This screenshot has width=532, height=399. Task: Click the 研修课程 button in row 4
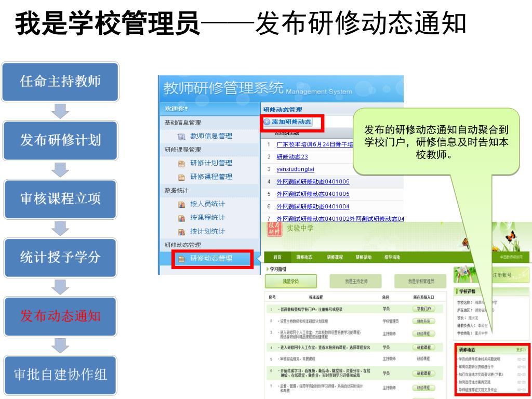coord(423,348)
